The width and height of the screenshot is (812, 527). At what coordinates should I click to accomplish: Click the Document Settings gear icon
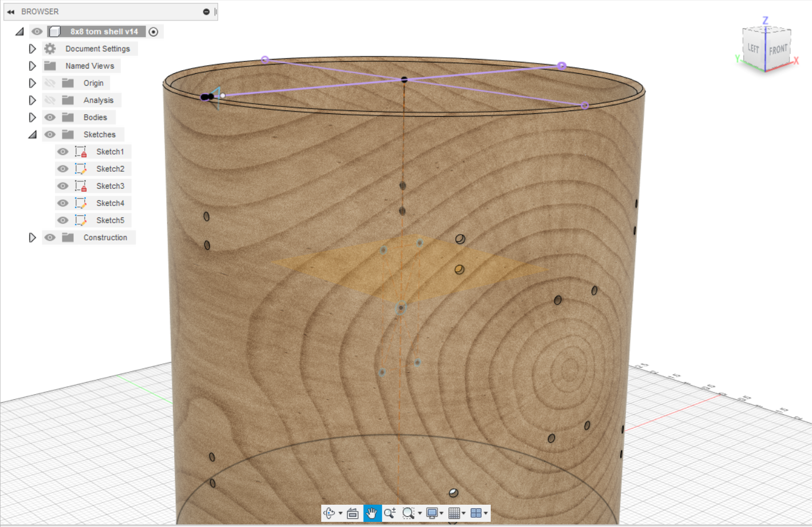50,49
